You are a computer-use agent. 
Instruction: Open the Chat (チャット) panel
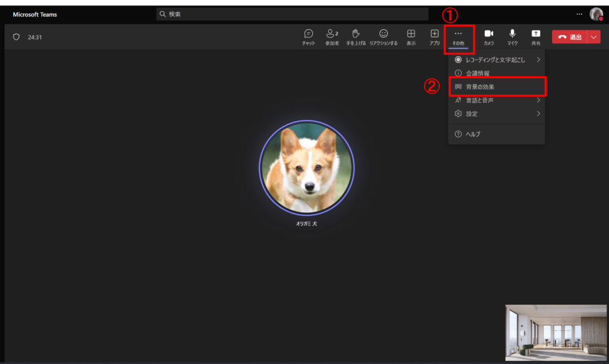[x=309, y=37]
